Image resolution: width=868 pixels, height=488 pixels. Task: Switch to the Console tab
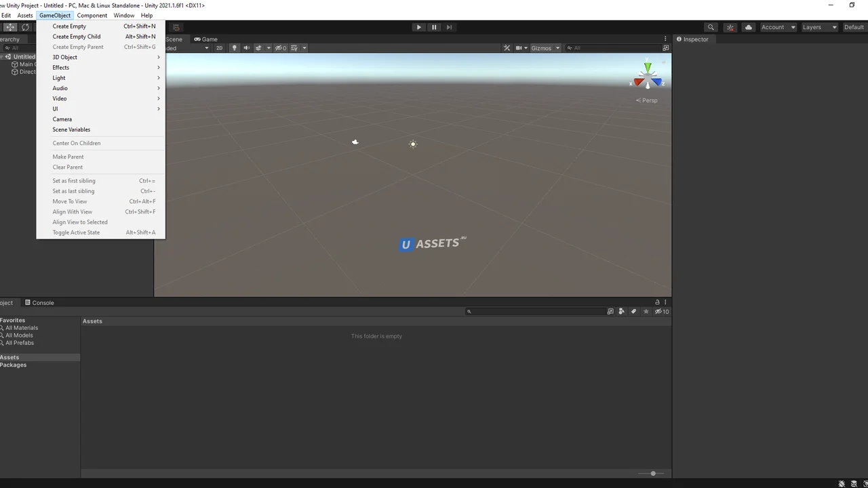39,303
